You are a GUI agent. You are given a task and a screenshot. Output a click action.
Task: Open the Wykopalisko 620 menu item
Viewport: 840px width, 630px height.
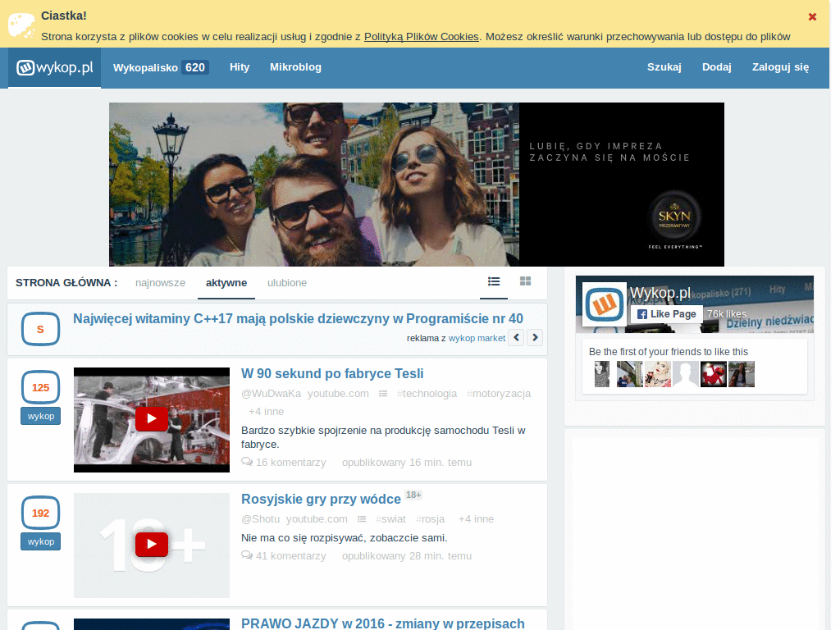161,67
